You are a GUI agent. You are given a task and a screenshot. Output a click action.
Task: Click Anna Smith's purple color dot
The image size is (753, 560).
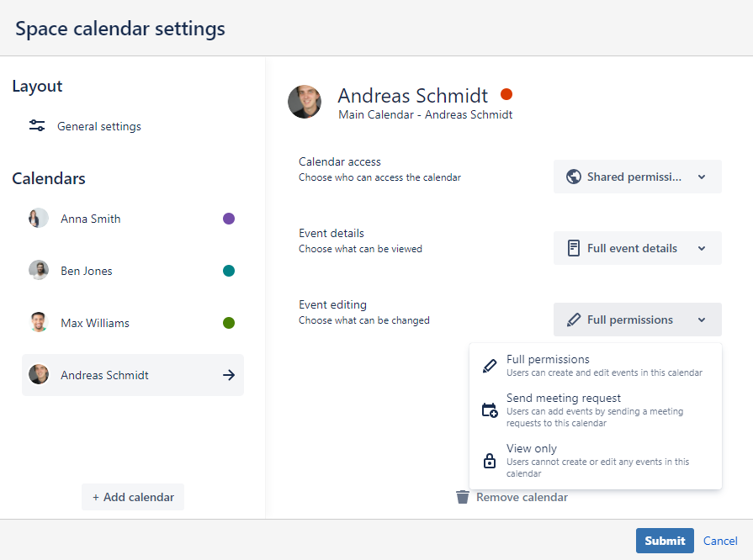pyautogui.click(x=229, y=219)
